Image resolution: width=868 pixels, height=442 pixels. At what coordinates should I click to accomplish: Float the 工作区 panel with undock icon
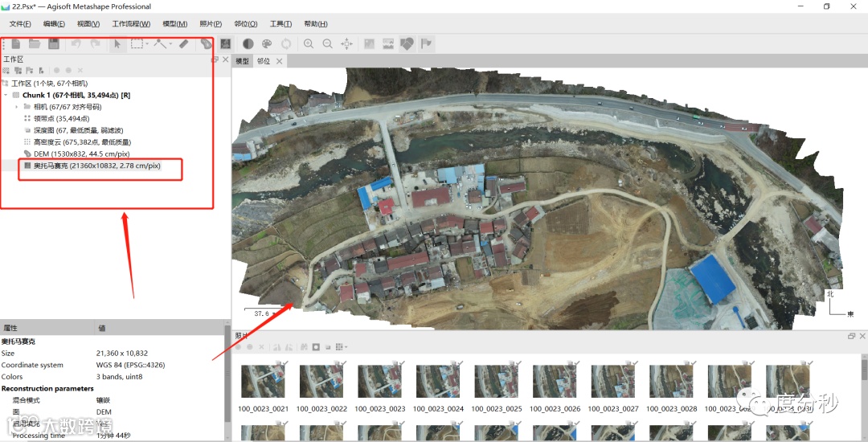coord(215,59)
